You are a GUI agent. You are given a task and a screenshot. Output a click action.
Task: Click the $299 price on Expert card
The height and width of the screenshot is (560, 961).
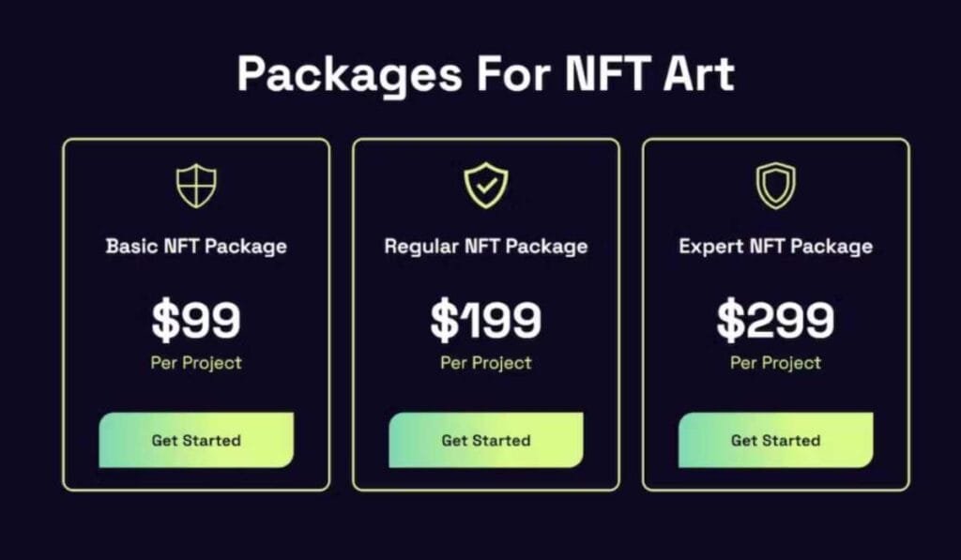pyautogui.click(x=776, y=319)
